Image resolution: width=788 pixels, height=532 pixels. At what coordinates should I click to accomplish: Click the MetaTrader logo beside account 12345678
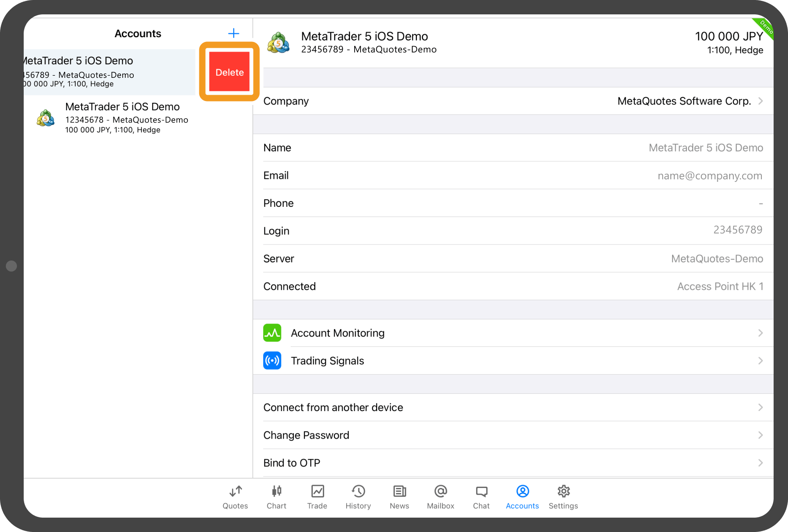click(x=46, y=118)
